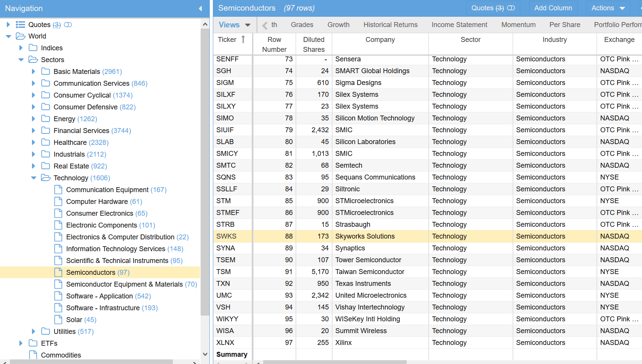Collapse the Technology sector node

coord(34,178)
